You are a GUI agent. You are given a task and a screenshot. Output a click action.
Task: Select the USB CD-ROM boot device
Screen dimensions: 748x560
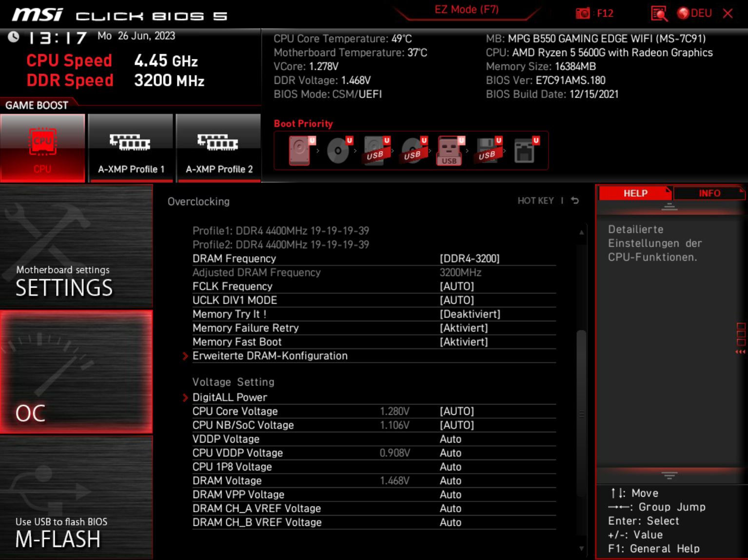pos(413,151)
